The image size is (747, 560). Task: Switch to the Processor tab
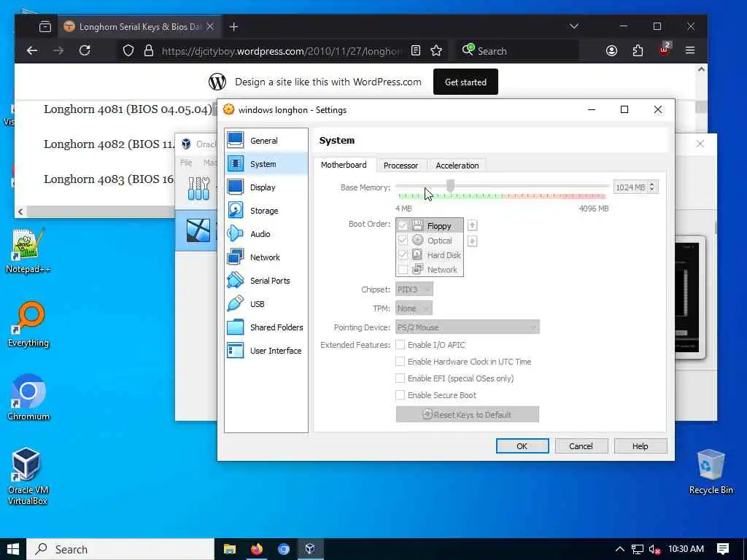[400, 166]
